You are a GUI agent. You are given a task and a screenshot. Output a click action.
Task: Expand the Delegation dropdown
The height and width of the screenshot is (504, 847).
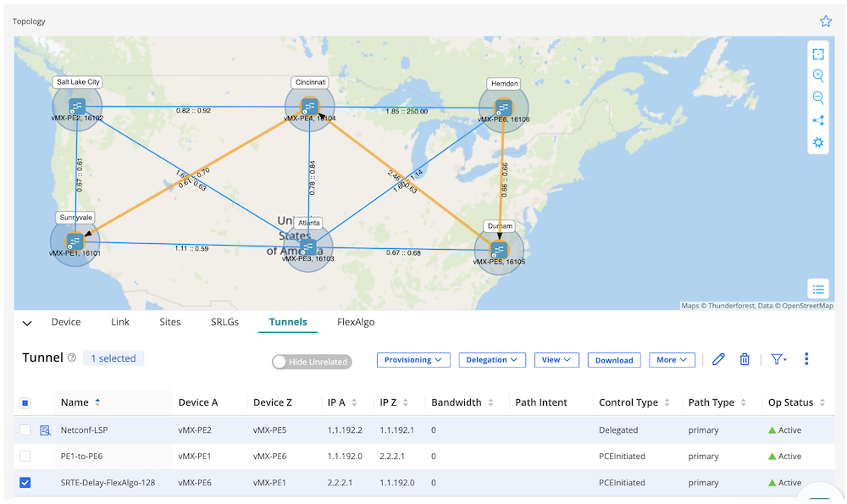tap(492, 360)
